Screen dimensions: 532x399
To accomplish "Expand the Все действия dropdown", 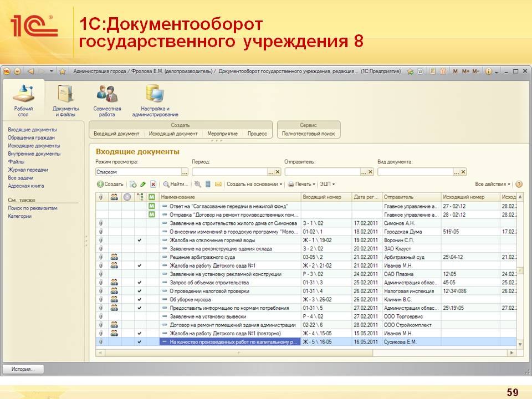I will click(492, 184).
